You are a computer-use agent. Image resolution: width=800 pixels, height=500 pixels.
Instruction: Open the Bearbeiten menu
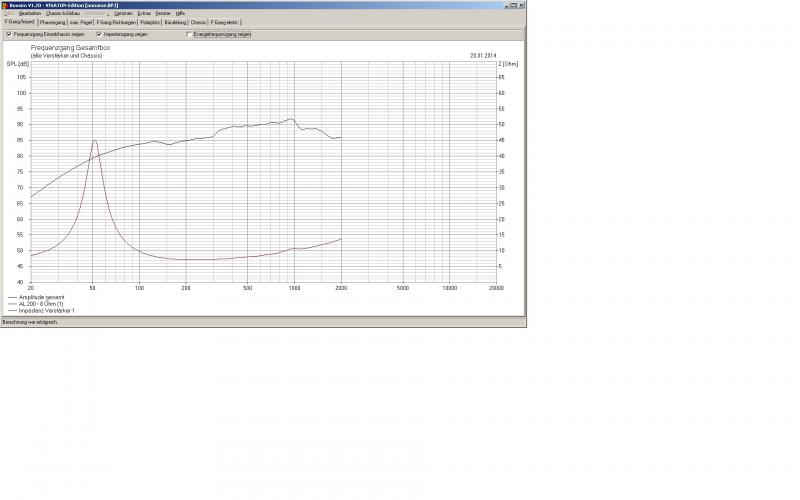click(x=29, y=13)
